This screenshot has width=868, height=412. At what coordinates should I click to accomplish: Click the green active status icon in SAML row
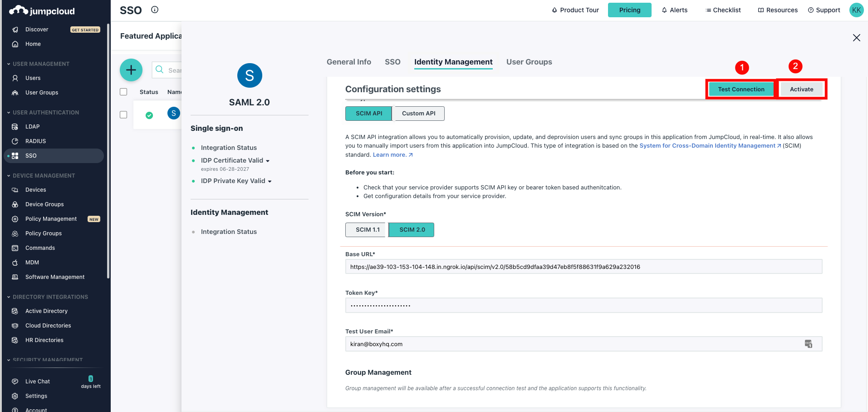pyautogui.click(x=149, y=115)
